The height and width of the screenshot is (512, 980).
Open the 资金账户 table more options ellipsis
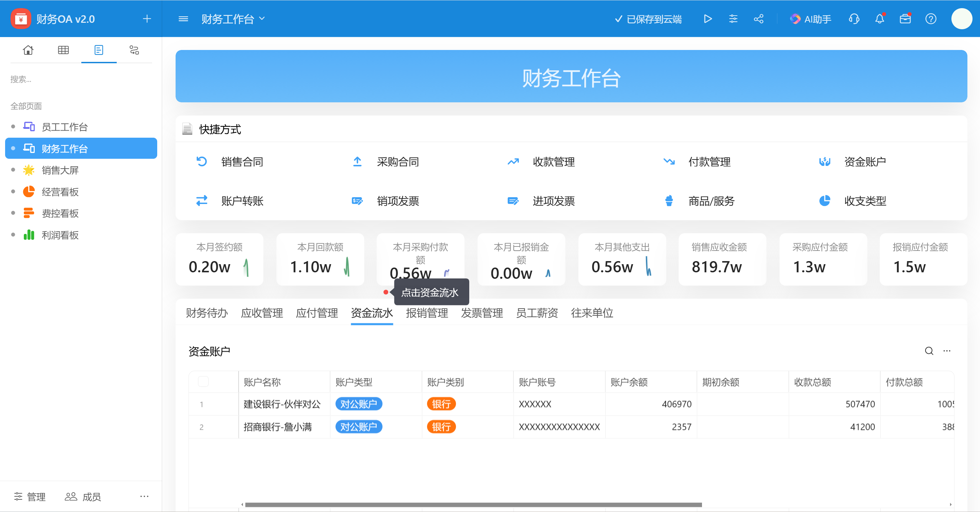[947, 351]
